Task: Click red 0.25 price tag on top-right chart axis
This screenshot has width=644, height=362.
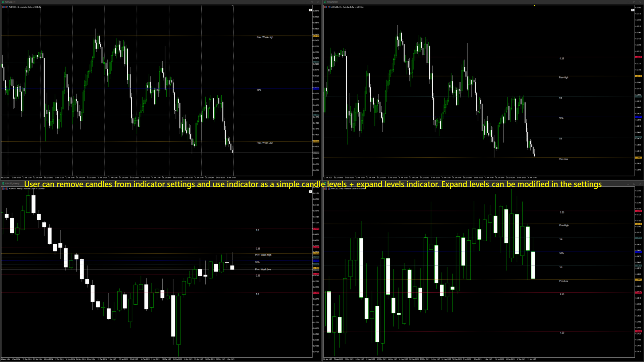Action: coord(638,57)
